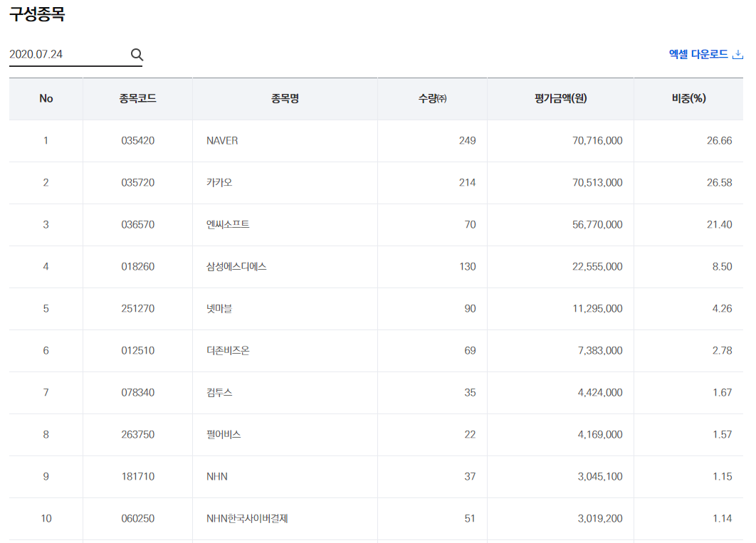
Task: Click stock code 018260
Action: coord(138,266)
